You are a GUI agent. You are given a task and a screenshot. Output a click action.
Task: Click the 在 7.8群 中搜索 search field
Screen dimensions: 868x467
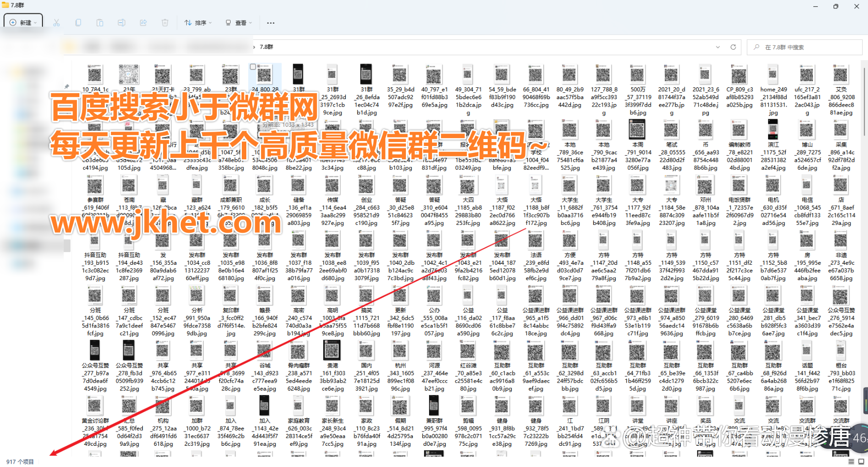[x=804, y=47]
